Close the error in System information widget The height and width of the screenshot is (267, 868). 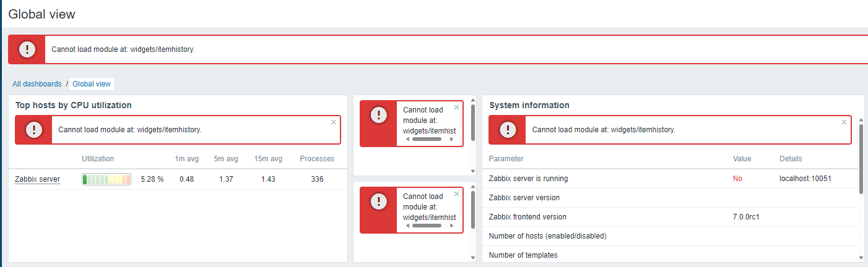[x=844, y=122]
